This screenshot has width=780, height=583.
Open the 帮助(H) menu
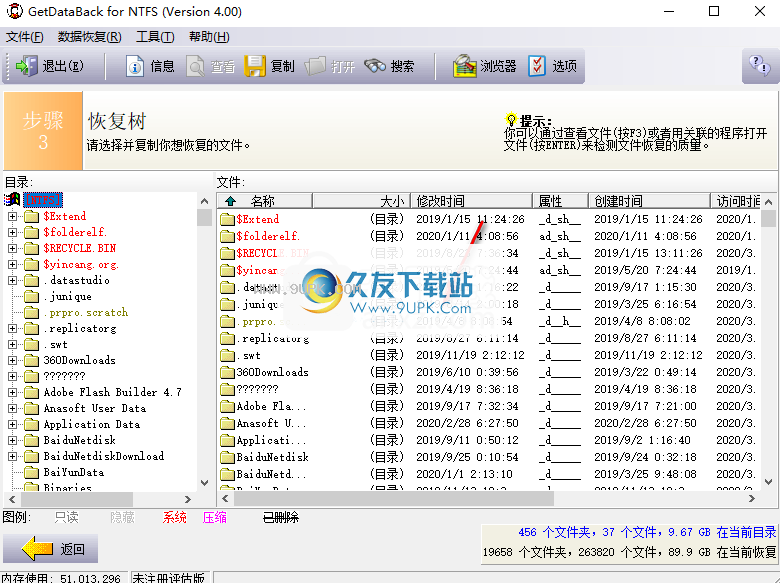pos(209,37)
